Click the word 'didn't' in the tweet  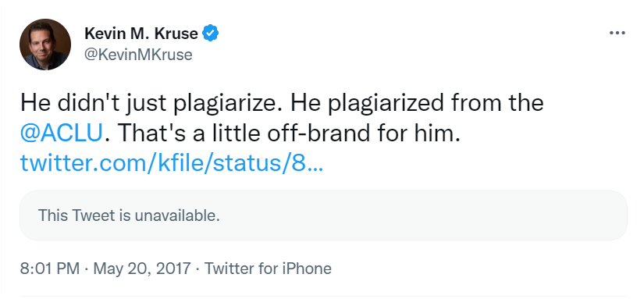82,103
